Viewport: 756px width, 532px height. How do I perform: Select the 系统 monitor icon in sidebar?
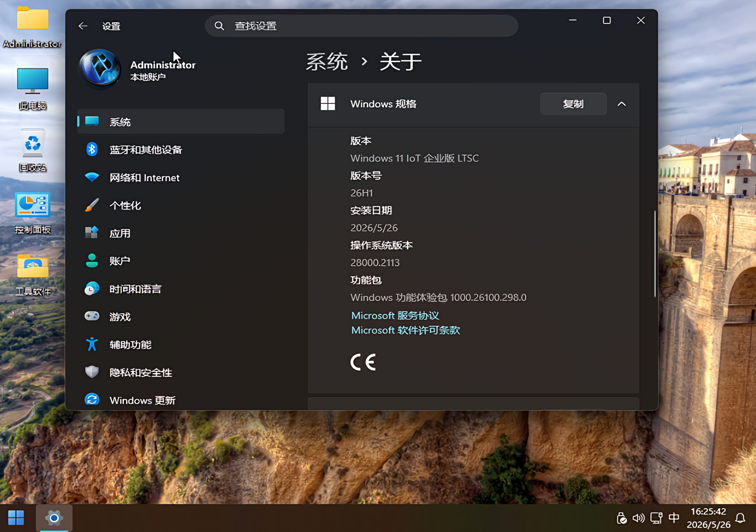[x=92, y=121]
